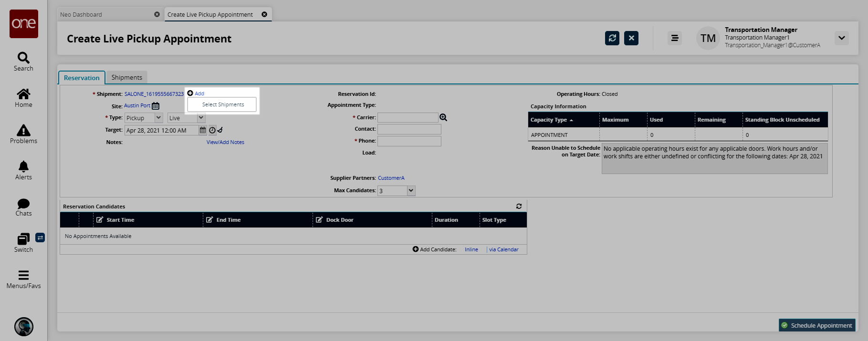
Task: Click into the Carrier input field
Action: (x=408, y=117)
